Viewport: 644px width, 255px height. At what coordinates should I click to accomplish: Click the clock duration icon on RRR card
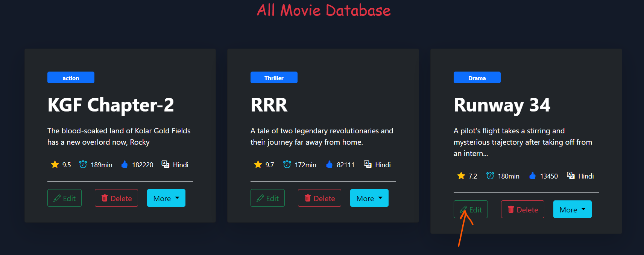[287, 165]
